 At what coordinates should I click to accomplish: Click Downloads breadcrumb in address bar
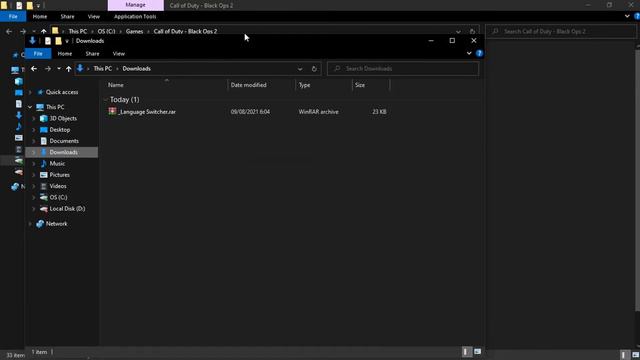136,69
